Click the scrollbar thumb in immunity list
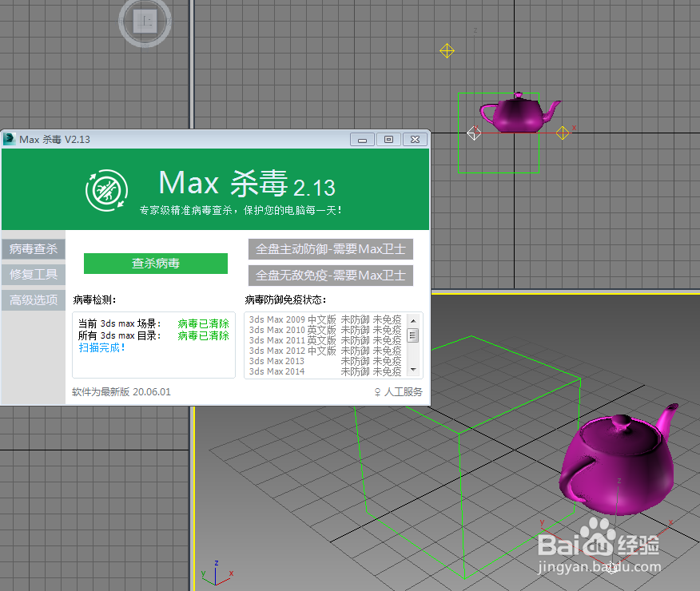This screenshot has width=700, height=591. [413, 335]
